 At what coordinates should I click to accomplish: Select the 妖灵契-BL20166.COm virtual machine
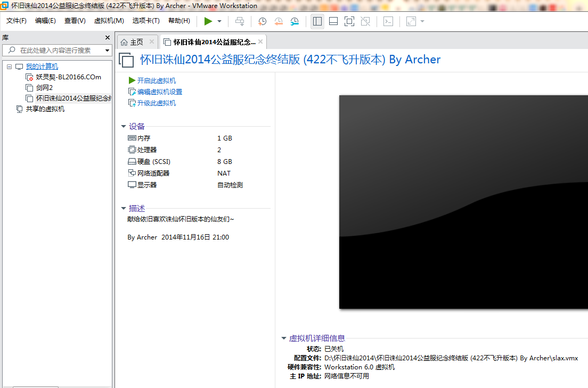(68, 77)
